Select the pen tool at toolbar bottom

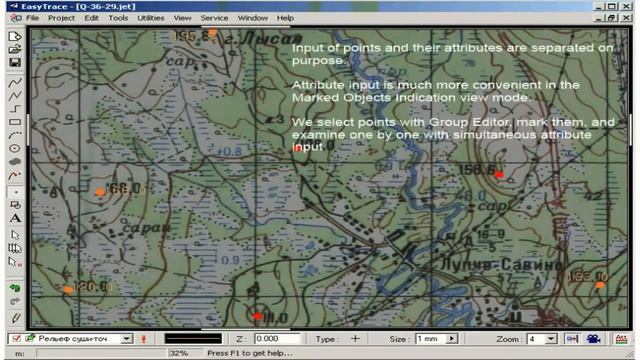[15, 318]
